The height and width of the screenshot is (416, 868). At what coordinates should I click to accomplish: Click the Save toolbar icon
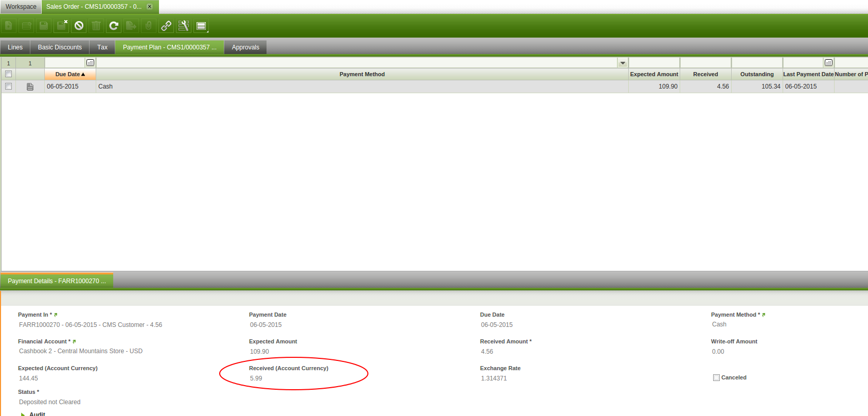[x=44, y=26]
